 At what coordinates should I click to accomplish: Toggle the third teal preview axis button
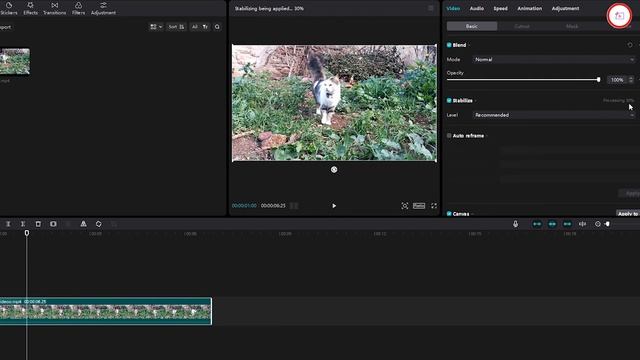(x=567, y=224)
